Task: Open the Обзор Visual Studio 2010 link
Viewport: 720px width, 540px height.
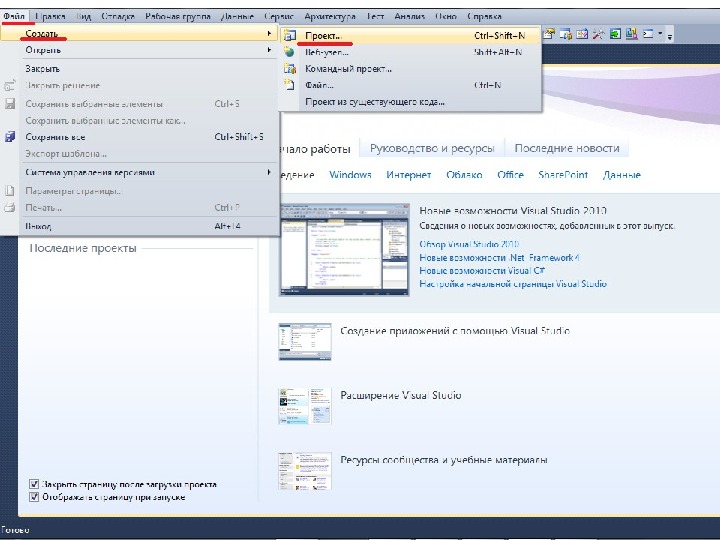Action: (469, 244)
